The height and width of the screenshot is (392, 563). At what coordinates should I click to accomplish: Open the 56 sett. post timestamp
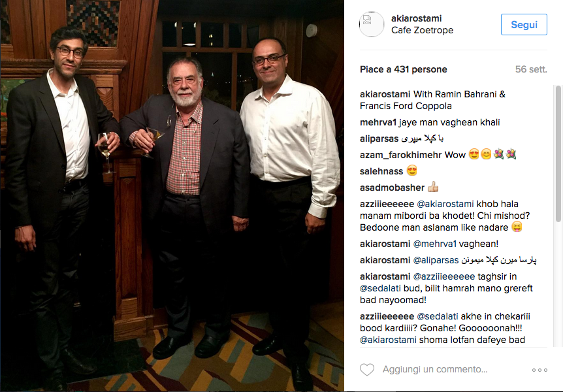point(531,69)
